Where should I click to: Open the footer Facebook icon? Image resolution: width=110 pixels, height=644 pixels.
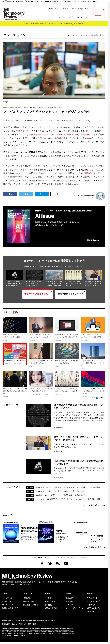point(42,564)
